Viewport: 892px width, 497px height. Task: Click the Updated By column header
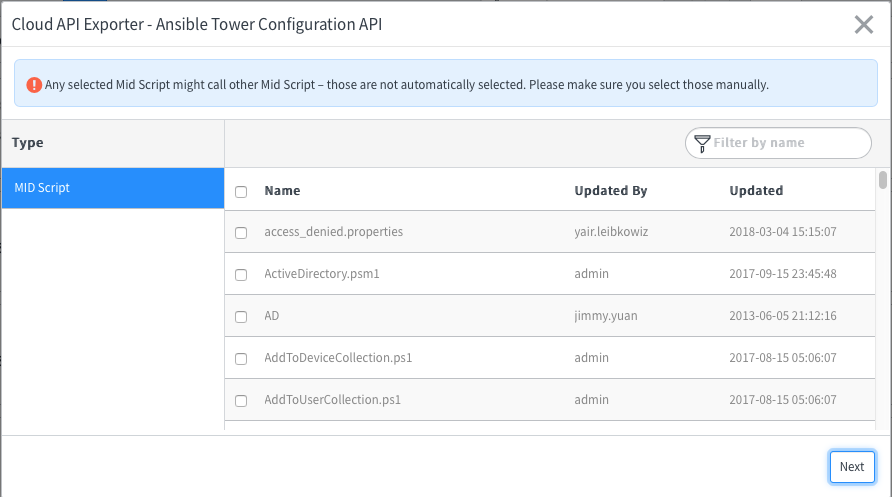click(x=610, y=190)
